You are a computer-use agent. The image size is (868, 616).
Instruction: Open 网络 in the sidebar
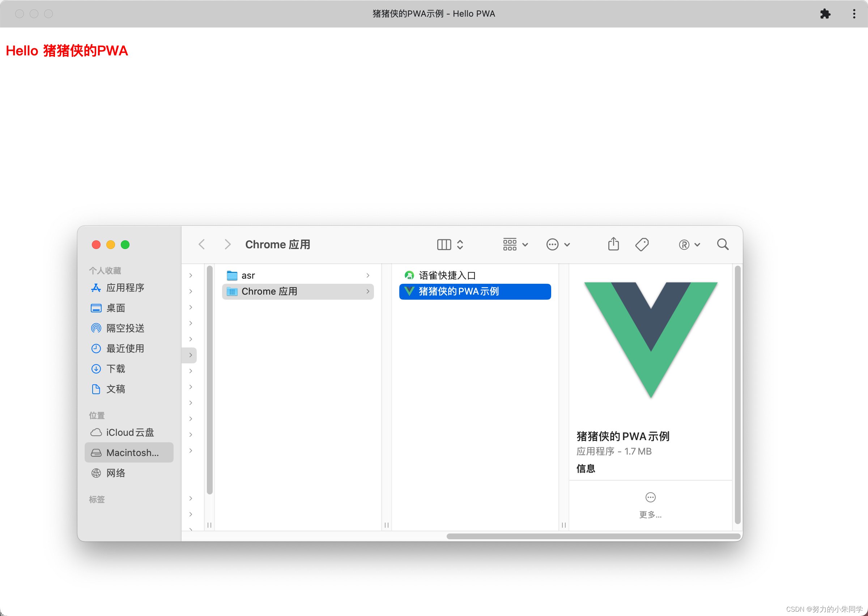click(129, 473)
